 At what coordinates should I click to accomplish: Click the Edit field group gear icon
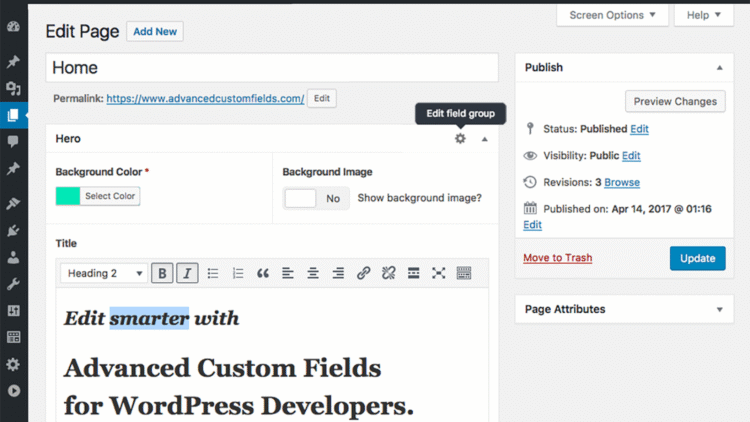coord(460,139)
